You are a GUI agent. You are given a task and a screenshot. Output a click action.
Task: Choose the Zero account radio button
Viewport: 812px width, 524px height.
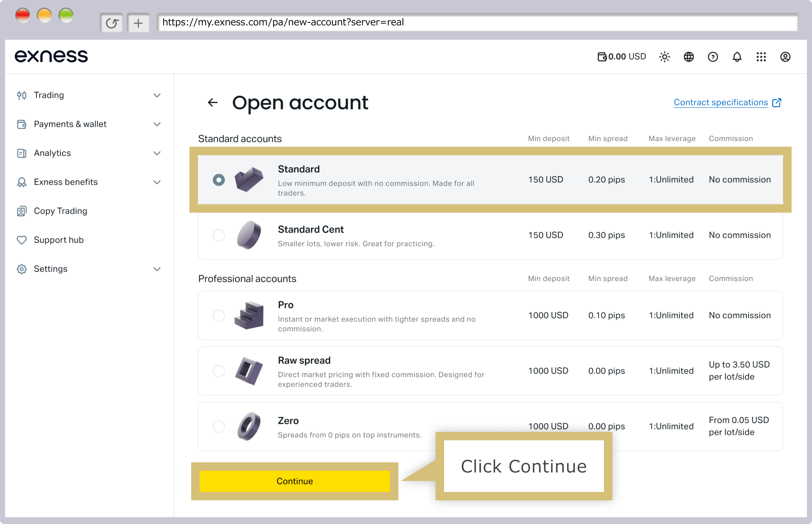(x=219, y=426)
